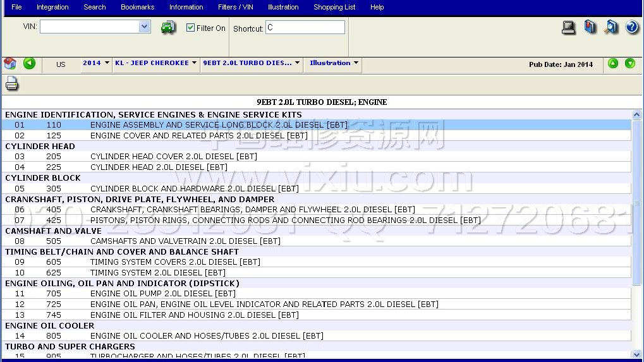Viewport: 644px width, 362px height.
Task: Open the Bookmarks menu
Action: [137, 7]
